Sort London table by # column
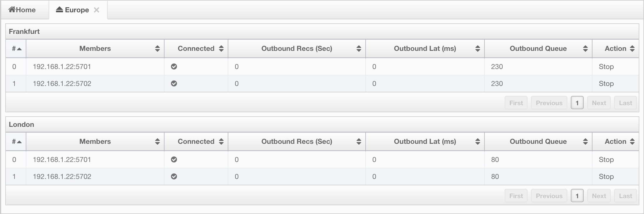 coord(16,141)
